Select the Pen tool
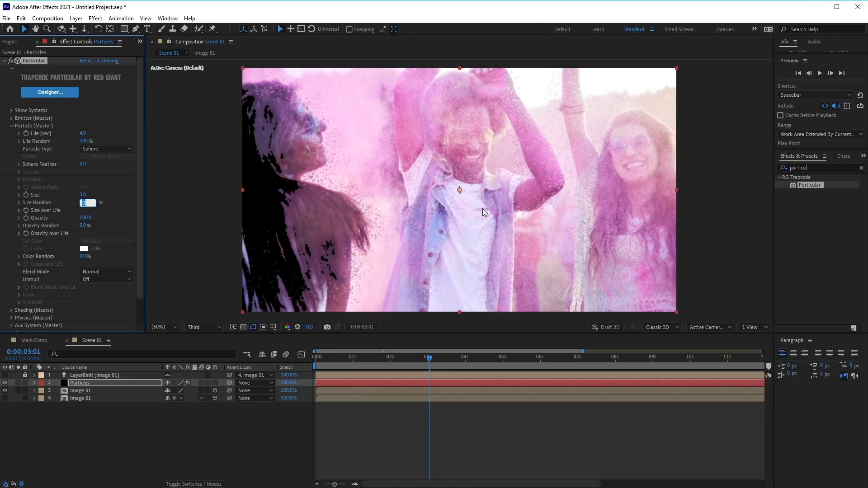This screenshot has width=868, height=488. pyautogui.click(x=136, y=28)
